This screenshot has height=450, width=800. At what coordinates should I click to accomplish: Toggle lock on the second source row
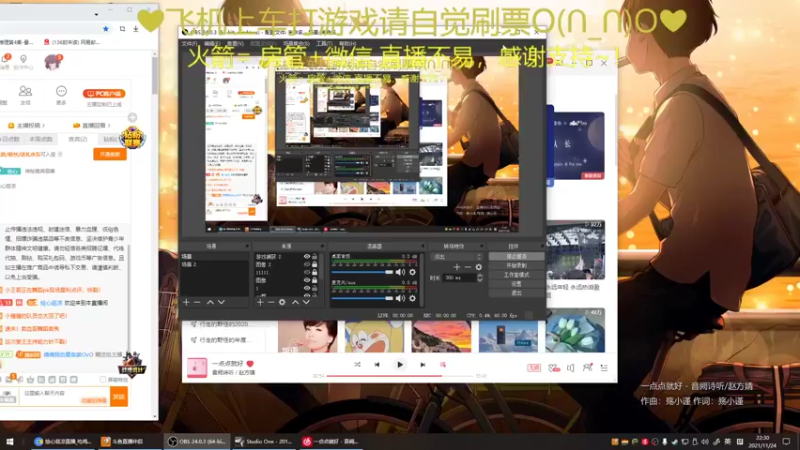tap(314, 264)
